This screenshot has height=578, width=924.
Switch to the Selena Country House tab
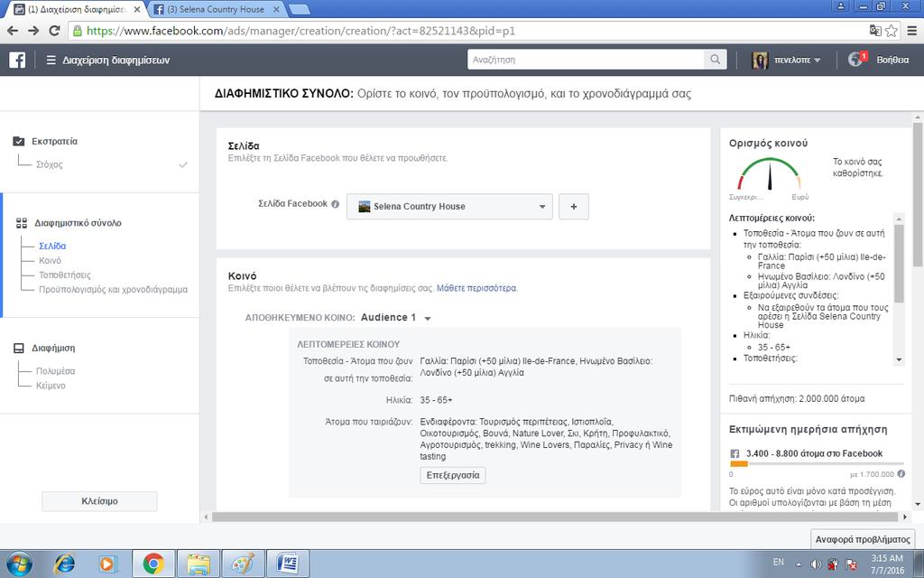point(215,9)
